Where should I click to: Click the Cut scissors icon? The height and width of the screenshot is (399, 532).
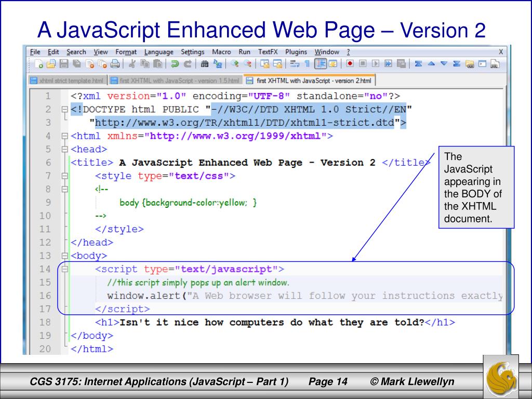point(132,63)
